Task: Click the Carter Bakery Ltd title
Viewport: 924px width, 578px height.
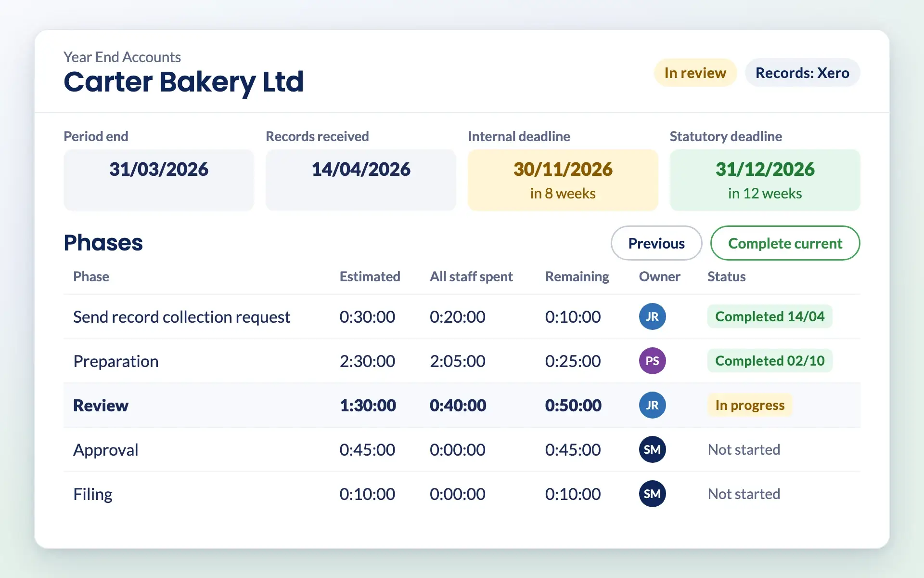Action: click(184, 82)
